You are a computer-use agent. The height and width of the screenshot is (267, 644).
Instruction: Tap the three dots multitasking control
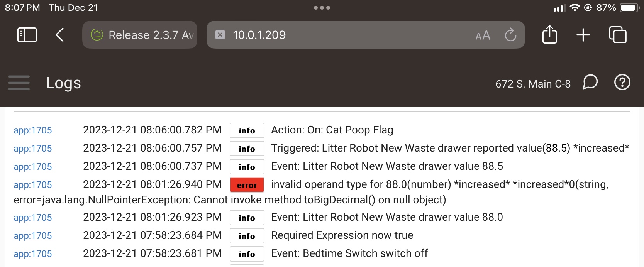(x=322, y=8)
